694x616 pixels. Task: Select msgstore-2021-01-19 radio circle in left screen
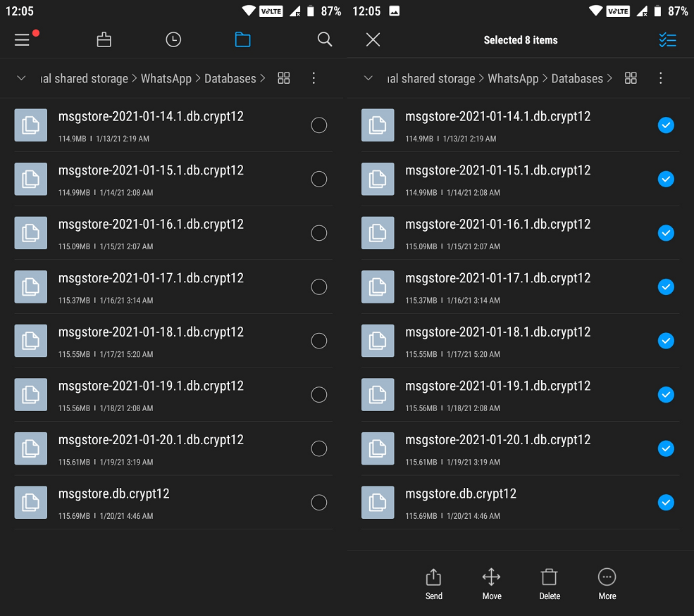click(x=319, y=394)
